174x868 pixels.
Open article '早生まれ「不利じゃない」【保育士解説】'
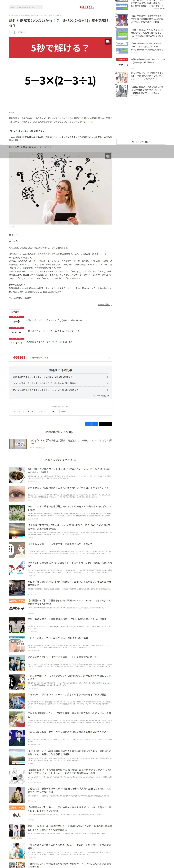coord(69,715)
